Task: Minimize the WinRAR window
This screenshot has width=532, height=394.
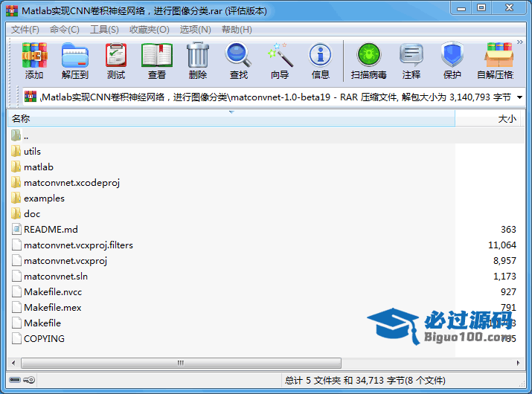Action: coord(461,8)
